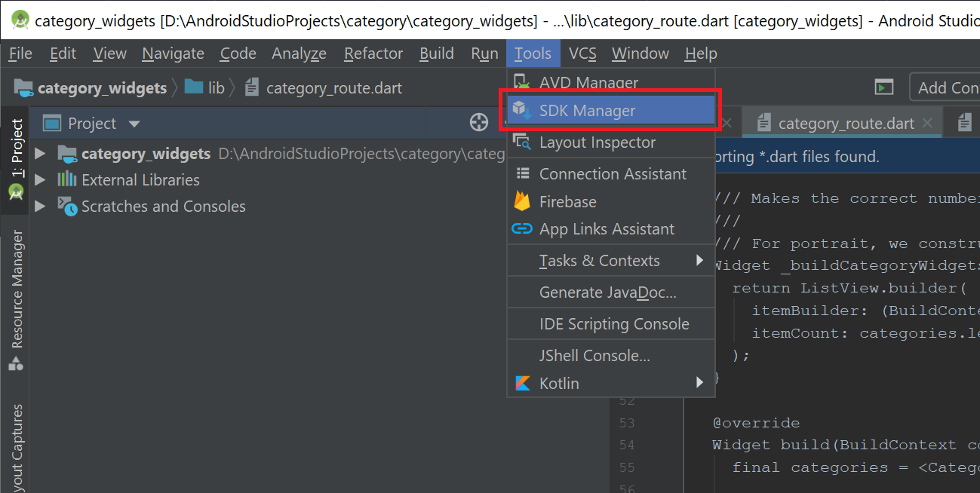
Task: Open the Firebase assistant
Action: [x=567, y=201]
